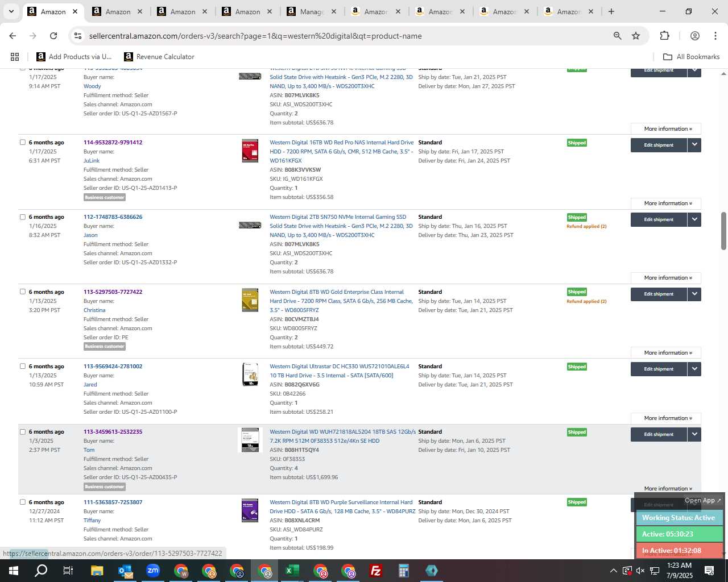Expand Edit shipment dropdown for Jason order
The width and height of the screenshot is (728, 582).
pos(694,219)
